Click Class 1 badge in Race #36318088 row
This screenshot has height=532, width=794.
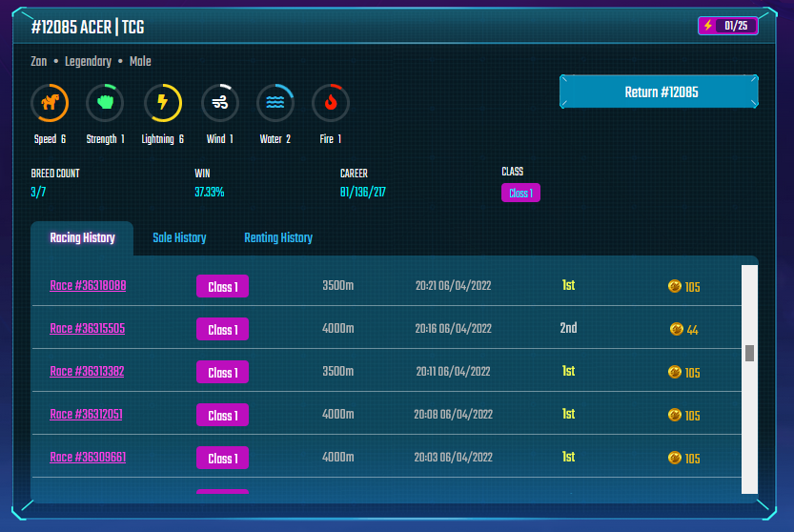[x=222, y=286]
